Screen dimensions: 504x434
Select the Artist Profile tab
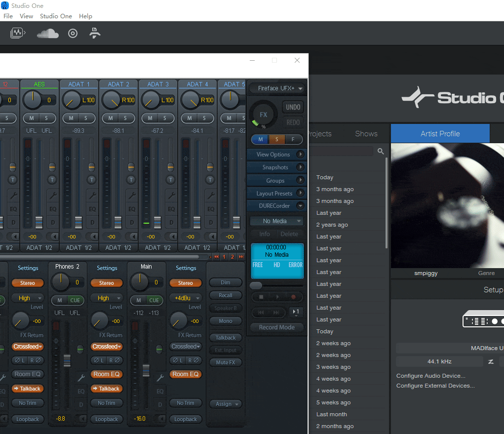[x=440, y=133]
